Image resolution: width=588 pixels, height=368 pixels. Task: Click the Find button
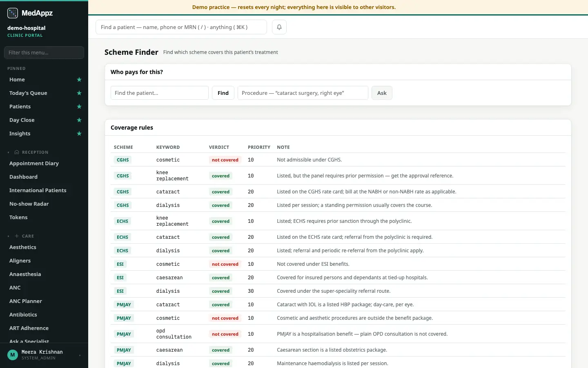[x=223, y=93]
